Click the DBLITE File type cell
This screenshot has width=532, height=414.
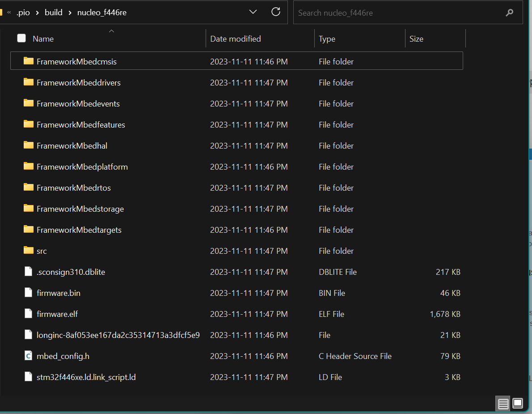[x=338, y=272]
